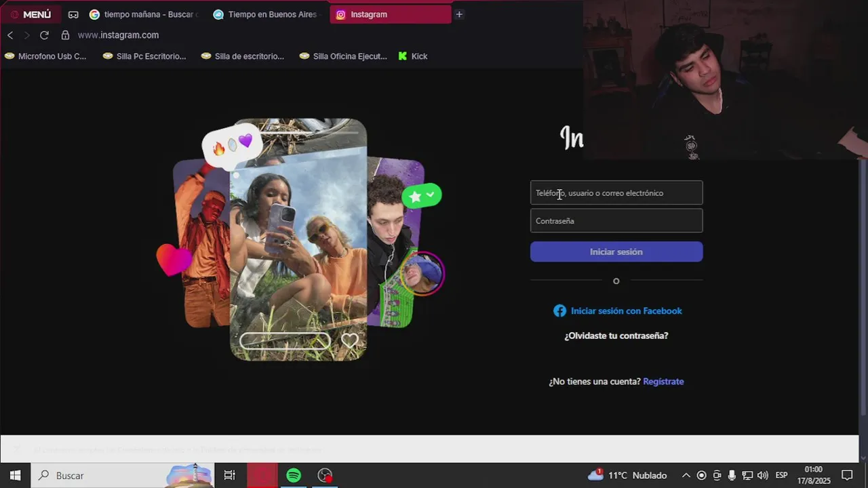Click the pink heart sticker on the collage

(174, 260)
